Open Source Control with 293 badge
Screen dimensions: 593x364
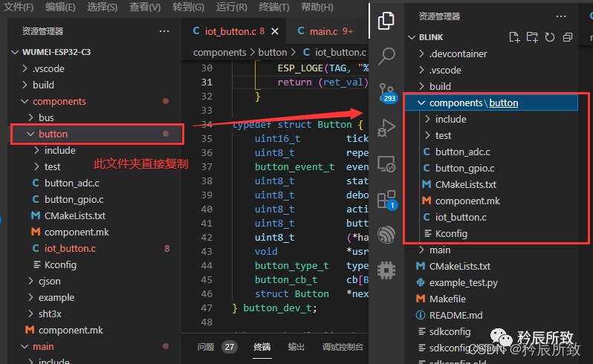(x=386, y=91)
